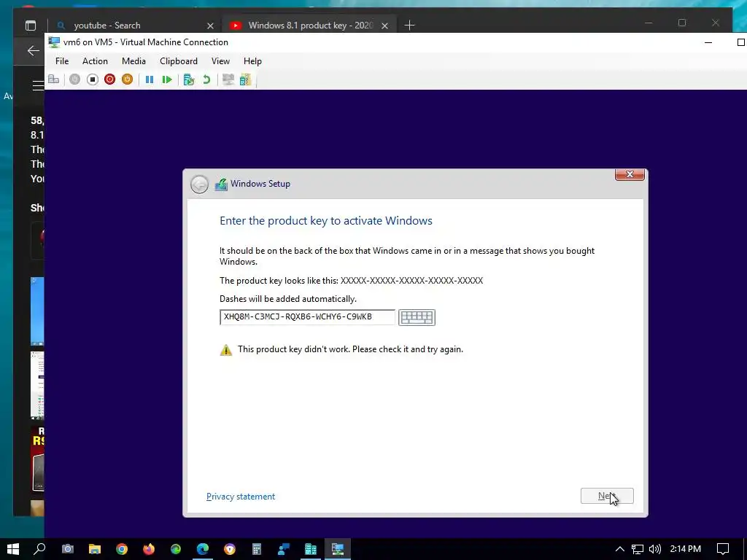Open the Windows Start menu
Viewport: 747px width, 560px height.
pyautogui.click(x=13, y=549)
